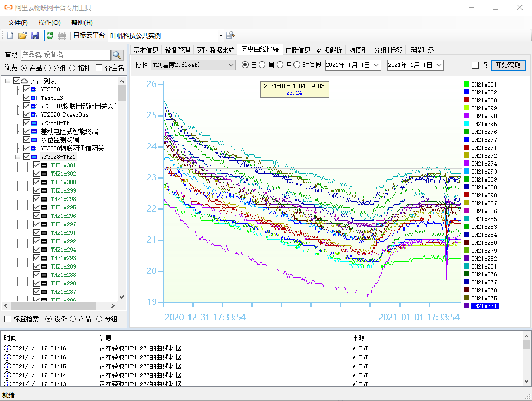This screenshot has height=401, width=532.
Task: Select the 周 period radio button
Action: click(262, 65)
